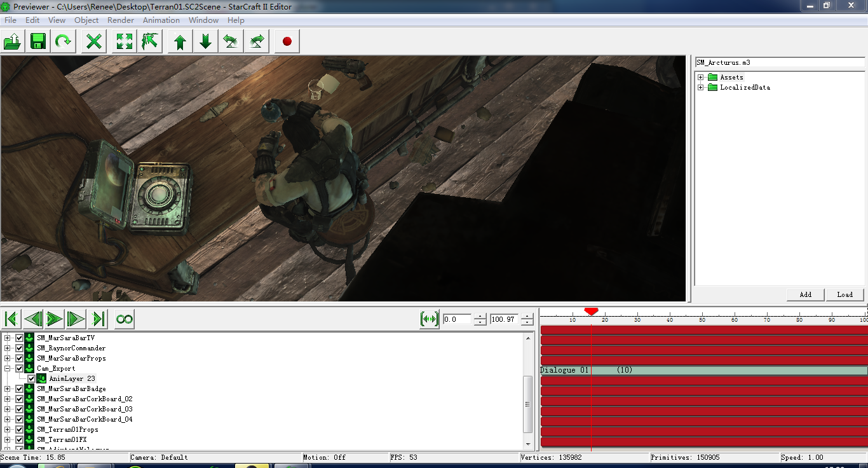
Task: Click the green cursor selection tool icon
Action: coord(150,42)
